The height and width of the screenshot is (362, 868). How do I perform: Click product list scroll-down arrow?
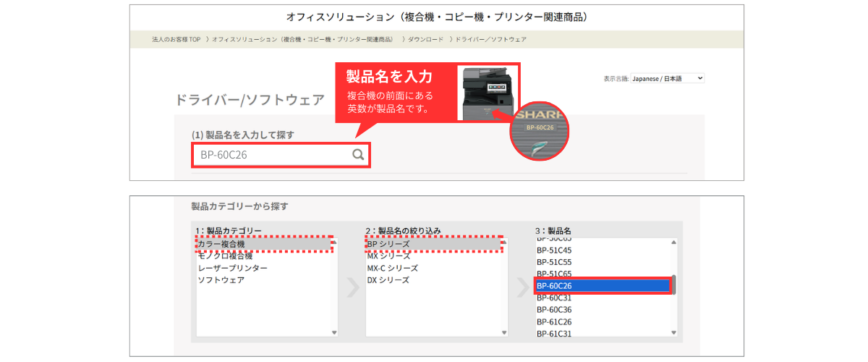674,332
